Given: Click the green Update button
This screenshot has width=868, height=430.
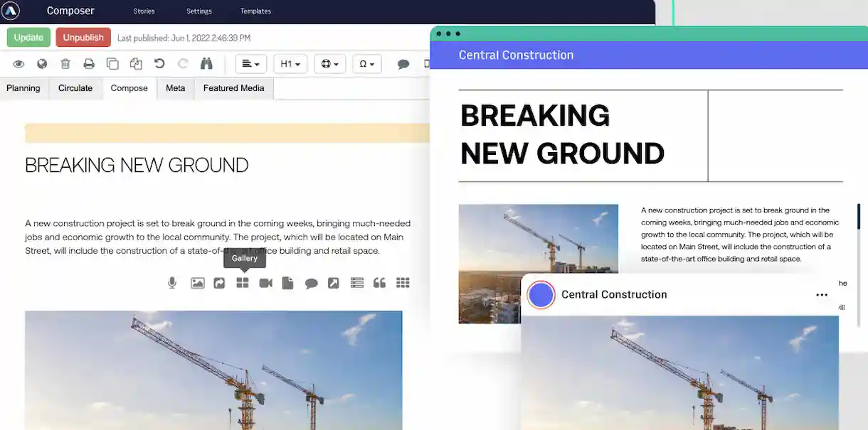Looking at the screenshot, I should [28, 38].
